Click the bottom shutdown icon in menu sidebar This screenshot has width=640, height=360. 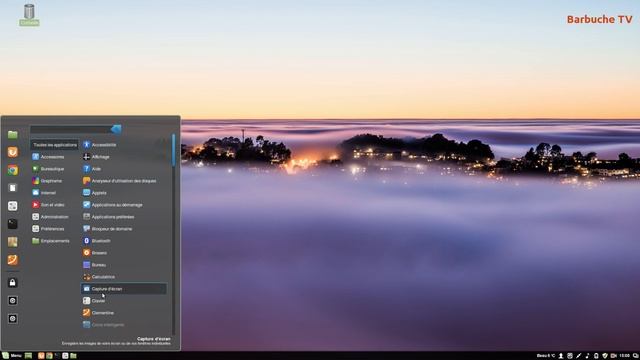tap(13, 318)
